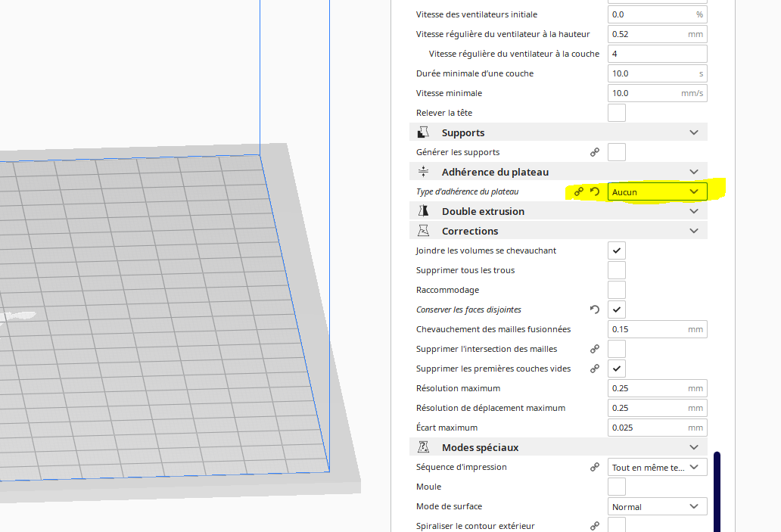Check Supprimer l'intersection des mailles
Image resolution: width=781 pixels, height=532 pixels.
coord(617,349)
